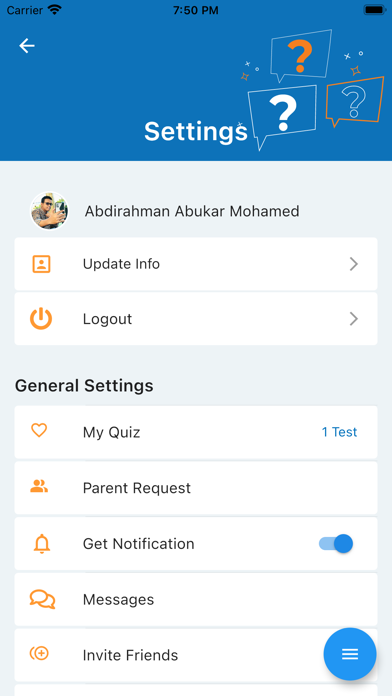Viewport: 392px width, 696px height.
Task: Click the bell icon beside Get Notification
Action: pos(41,544)
